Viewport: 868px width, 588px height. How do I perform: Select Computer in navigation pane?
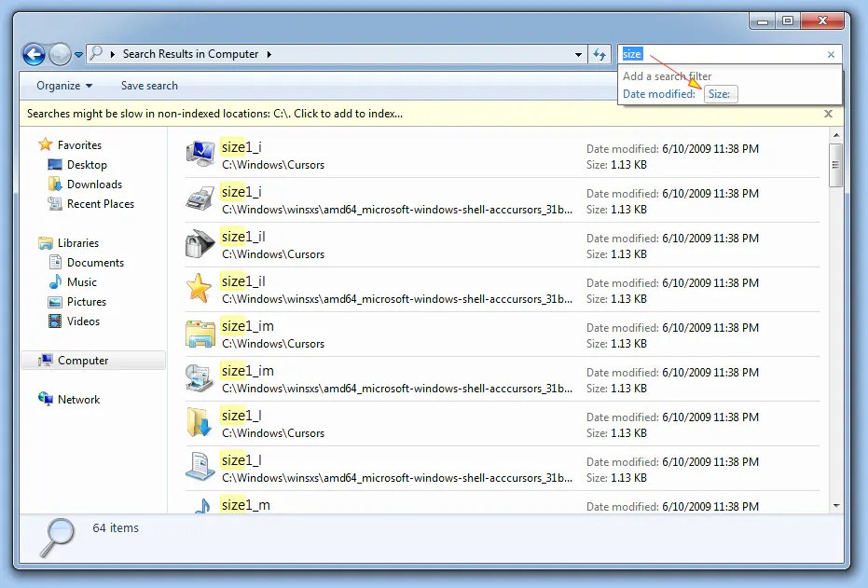[x=83, y=361]
